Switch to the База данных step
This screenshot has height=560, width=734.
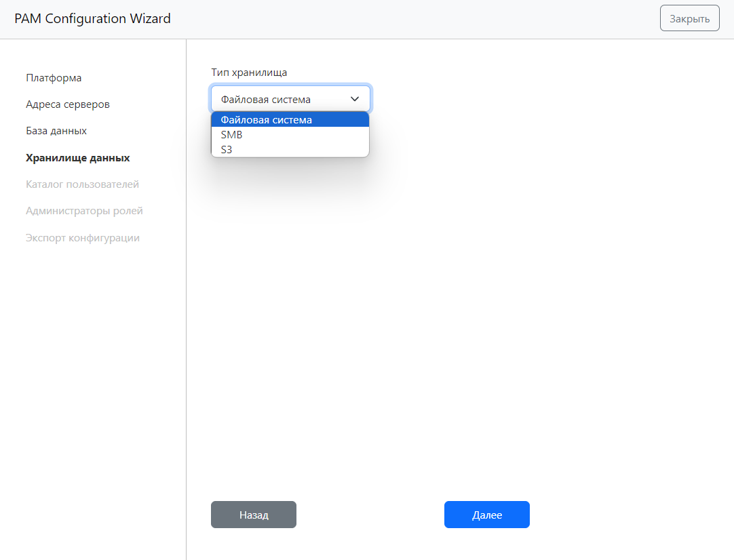[x=56, y=131]
